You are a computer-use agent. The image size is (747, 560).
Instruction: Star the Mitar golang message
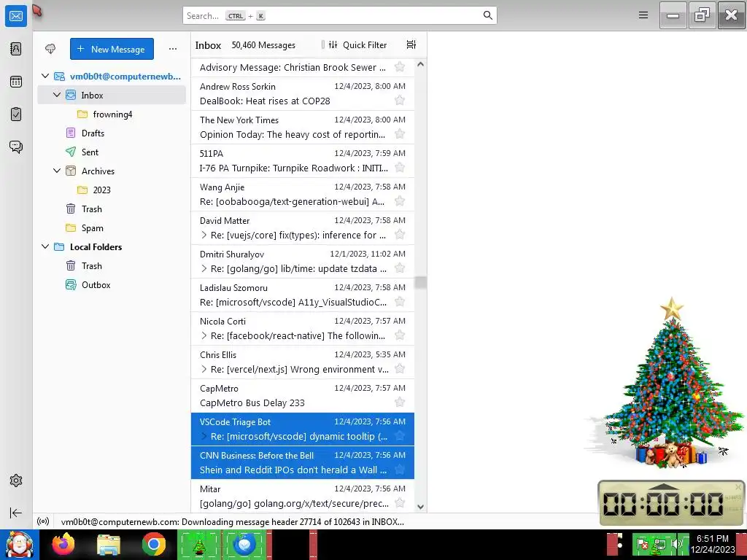[400, 503]
